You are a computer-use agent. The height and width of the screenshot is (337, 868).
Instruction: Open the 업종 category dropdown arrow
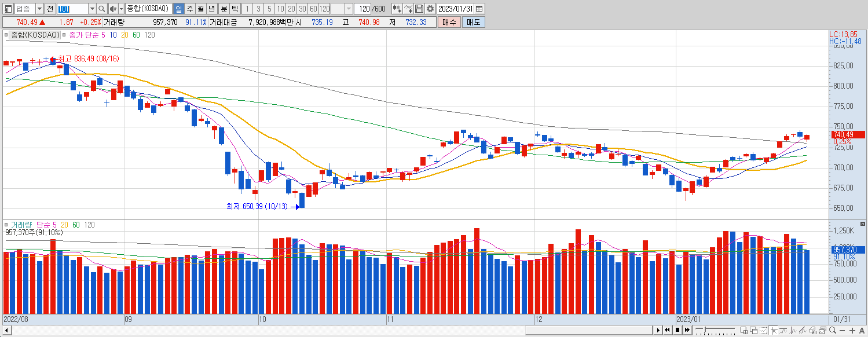tap(39, 9)
